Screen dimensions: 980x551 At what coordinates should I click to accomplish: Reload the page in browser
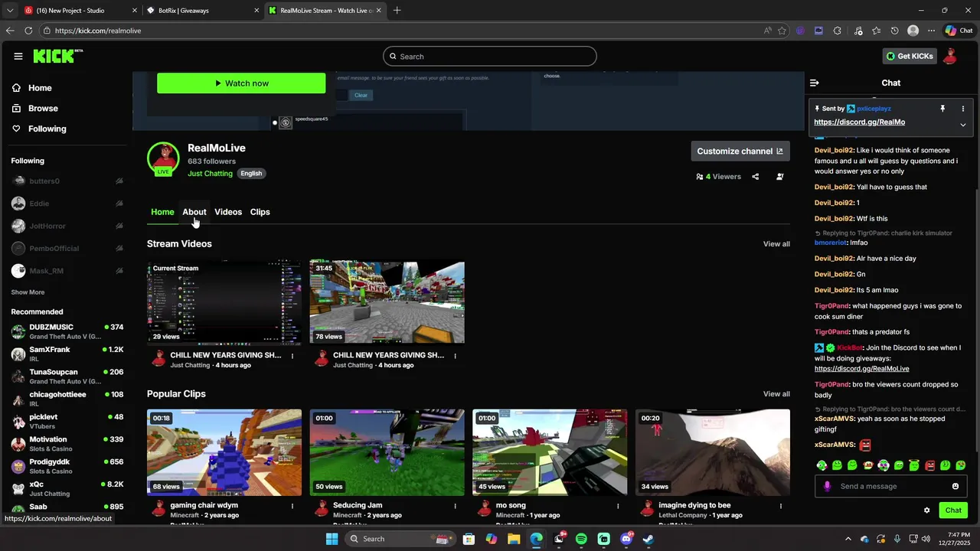[28, 31]
